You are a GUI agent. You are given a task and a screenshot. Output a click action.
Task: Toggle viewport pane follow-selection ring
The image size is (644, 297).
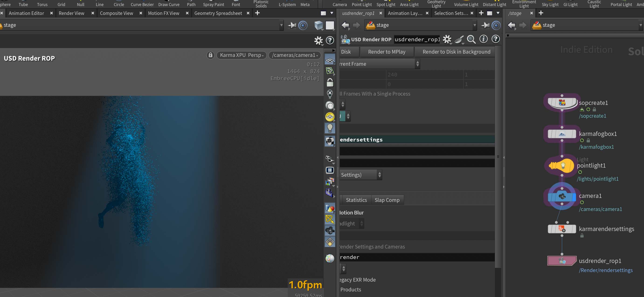303,25
